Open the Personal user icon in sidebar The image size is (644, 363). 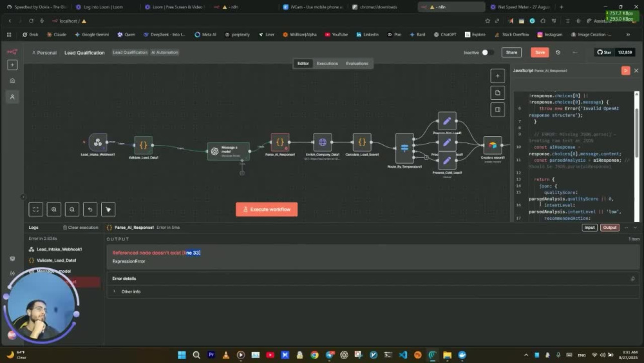pyautogui.click(x=12, y=97)
